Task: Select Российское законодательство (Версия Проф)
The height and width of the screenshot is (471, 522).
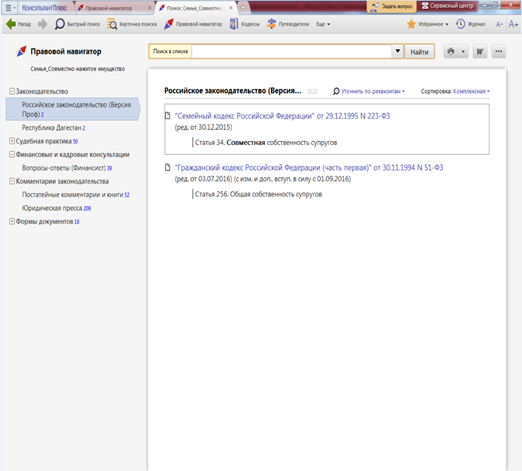Action: click(x=72, y=109)
